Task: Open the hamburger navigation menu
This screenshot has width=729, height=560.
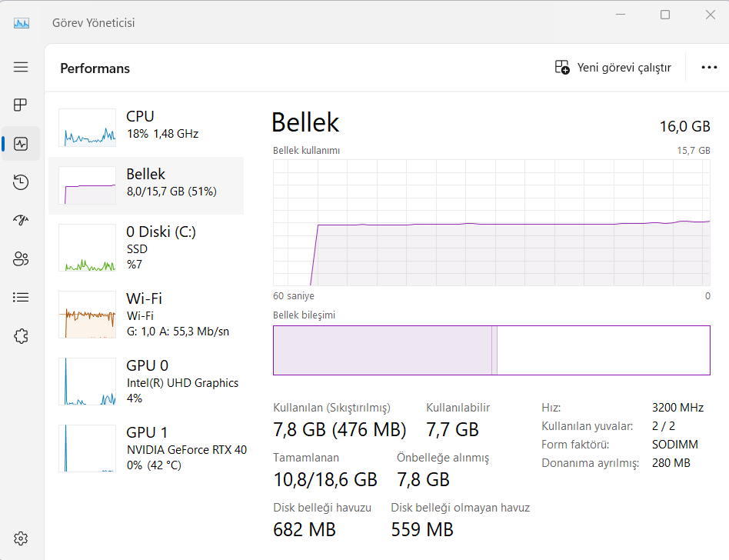Action: [21, 67]
